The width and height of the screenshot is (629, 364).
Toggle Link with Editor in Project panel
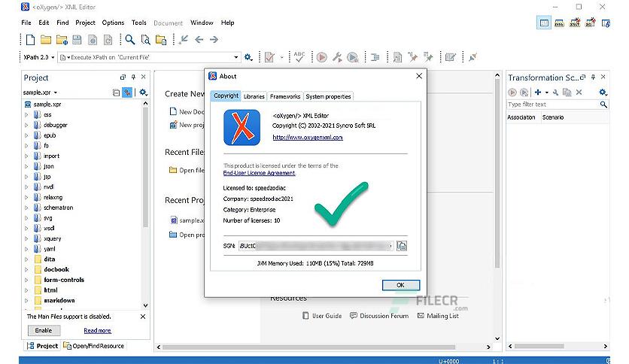pos(127,93)
